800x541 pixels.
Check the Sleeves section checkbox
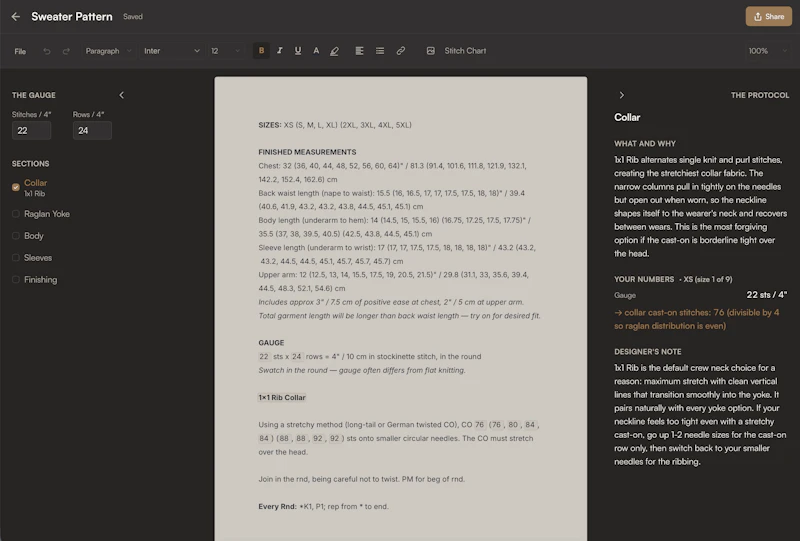16,258
